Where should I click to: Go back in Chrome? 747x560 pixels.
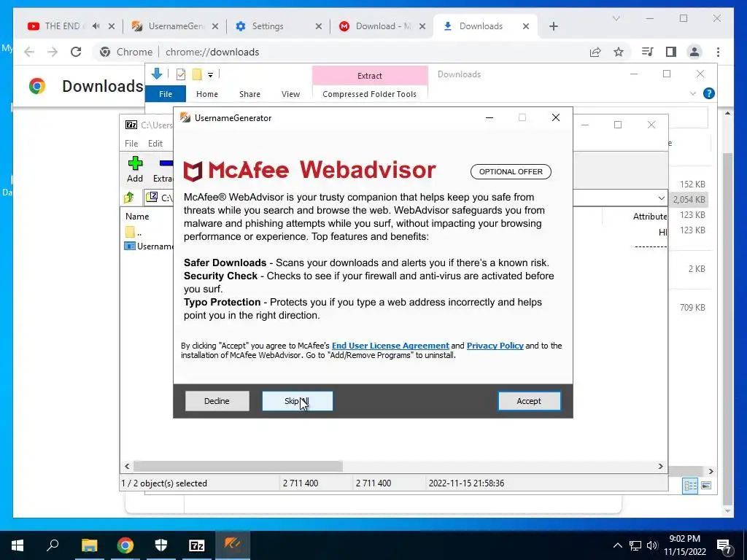coord(29,52)
